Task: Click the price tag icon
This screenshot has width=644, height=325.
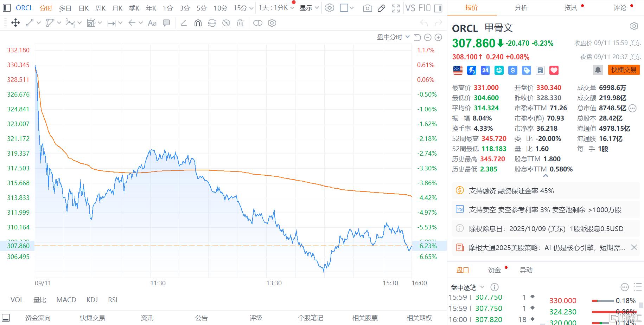Action: [527, 70]
